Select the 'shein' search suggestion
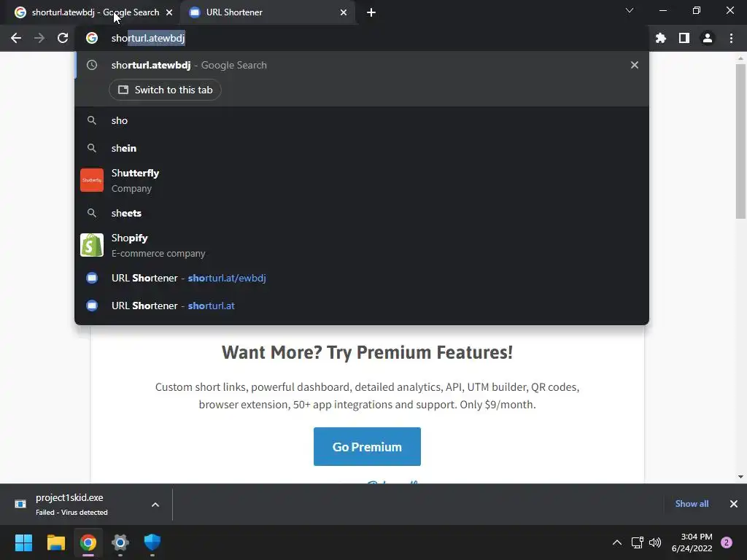This screenshot has height=560, width=747. coord(362,148)
